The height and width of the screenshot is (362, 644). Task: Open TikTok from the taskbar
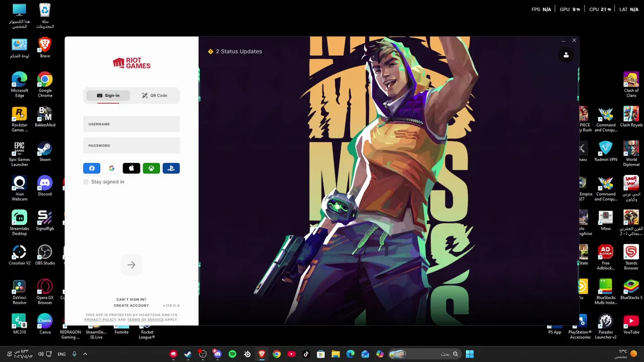click(306, 354)
